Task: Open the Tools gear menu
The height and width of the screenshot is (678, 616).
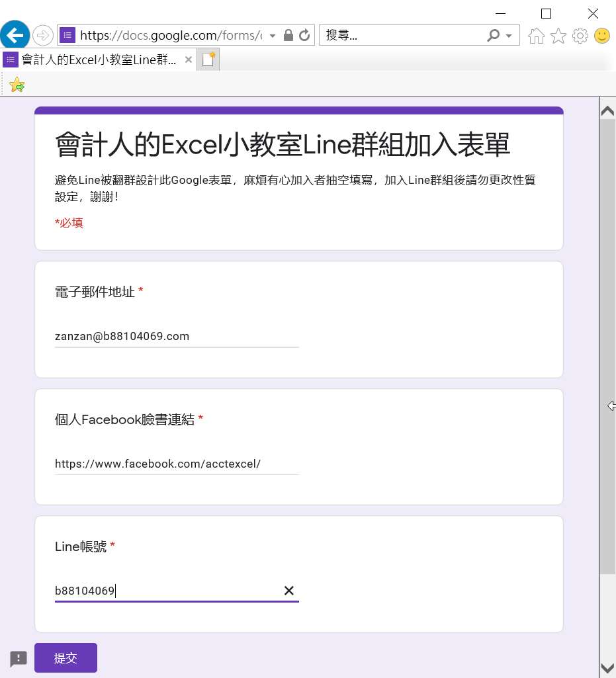Action: (x=580, y=36)
